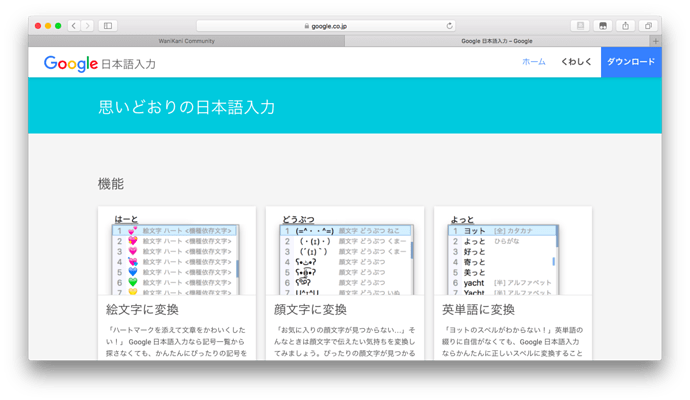Show all tabs overview button
The image size is (690, 400).
[648, 26]
